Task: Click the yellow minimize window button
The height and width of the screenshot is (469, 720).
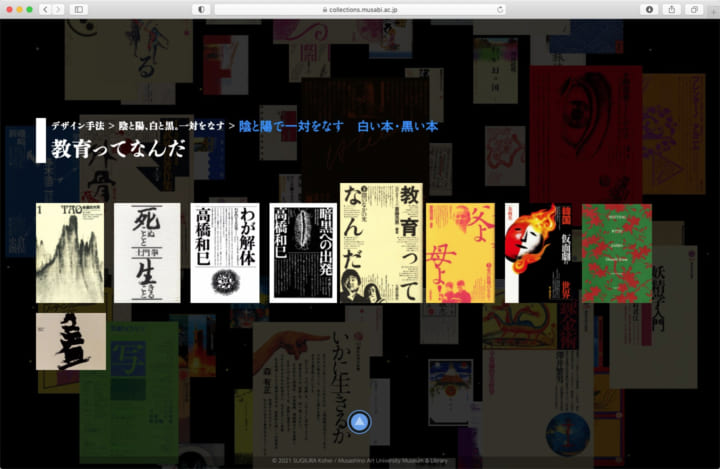Action: [x=19, y=9]
